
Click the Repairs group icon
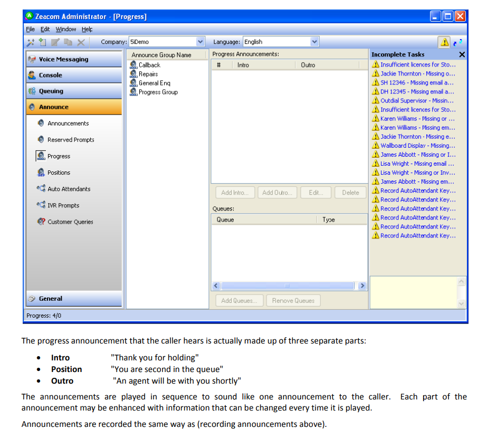click(133, 74)
